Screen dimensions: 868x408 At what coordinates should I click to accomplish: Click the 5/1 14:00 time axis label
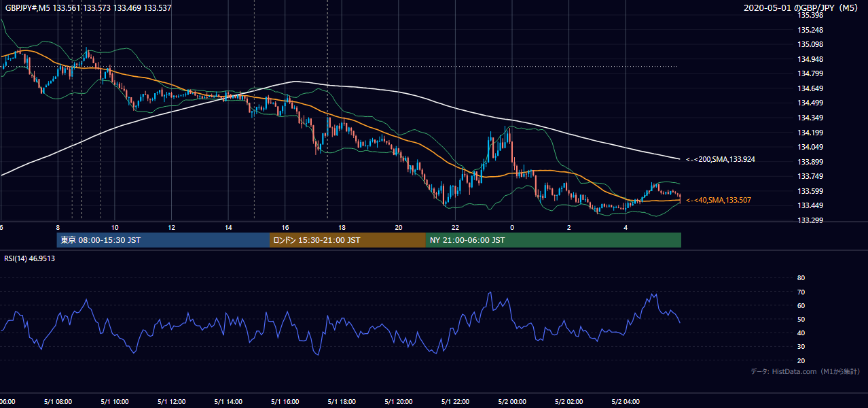pos(228,402)
